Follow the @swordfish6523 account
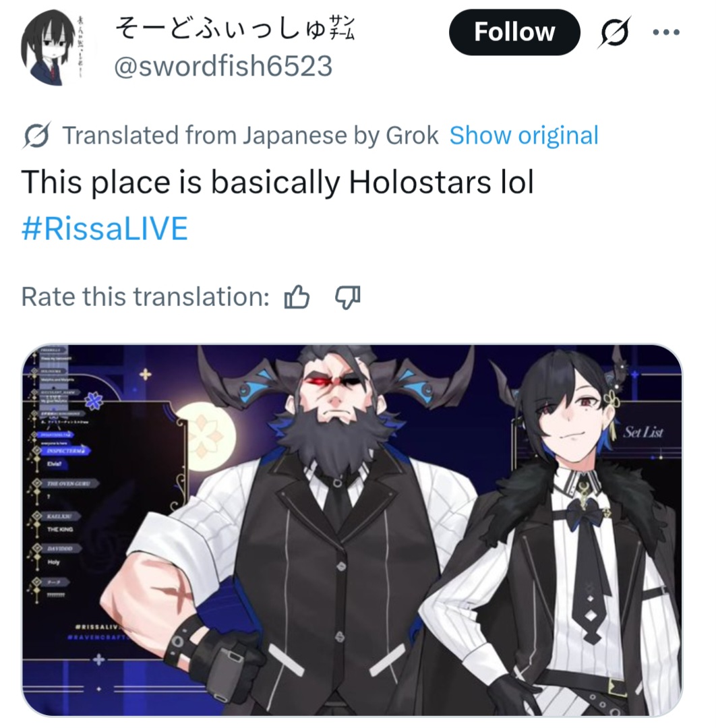Screen dimensions: 716x728 (514, 32)
